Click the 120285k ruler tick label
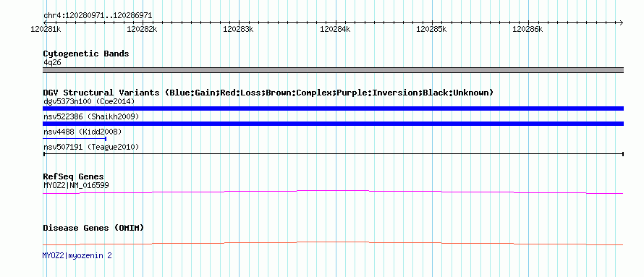Image resolution: width=644 pixels, height=277 pixels. click(431, 29)
